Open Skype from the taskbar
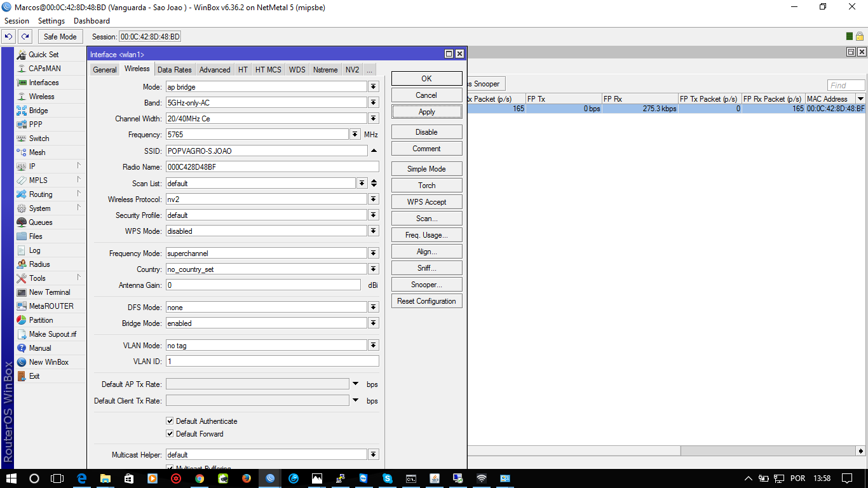 387,478
